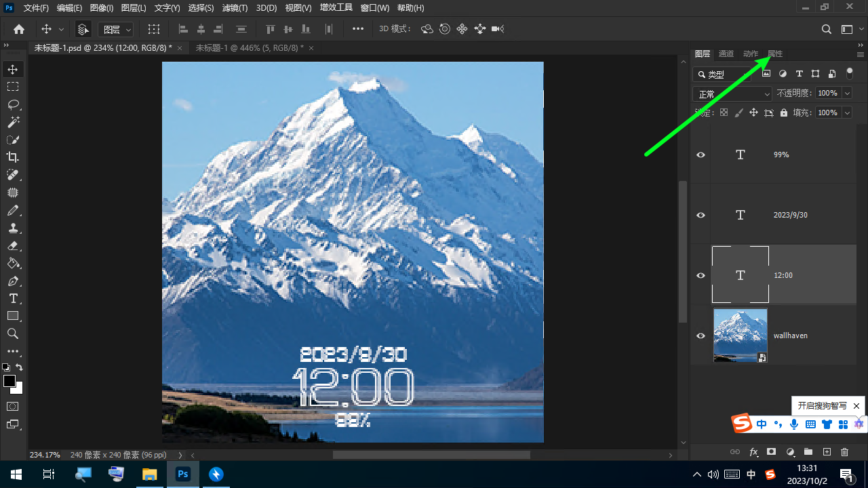The image size is (868, 488).
Task: Select the Crop tool
Action: [13, 157]
